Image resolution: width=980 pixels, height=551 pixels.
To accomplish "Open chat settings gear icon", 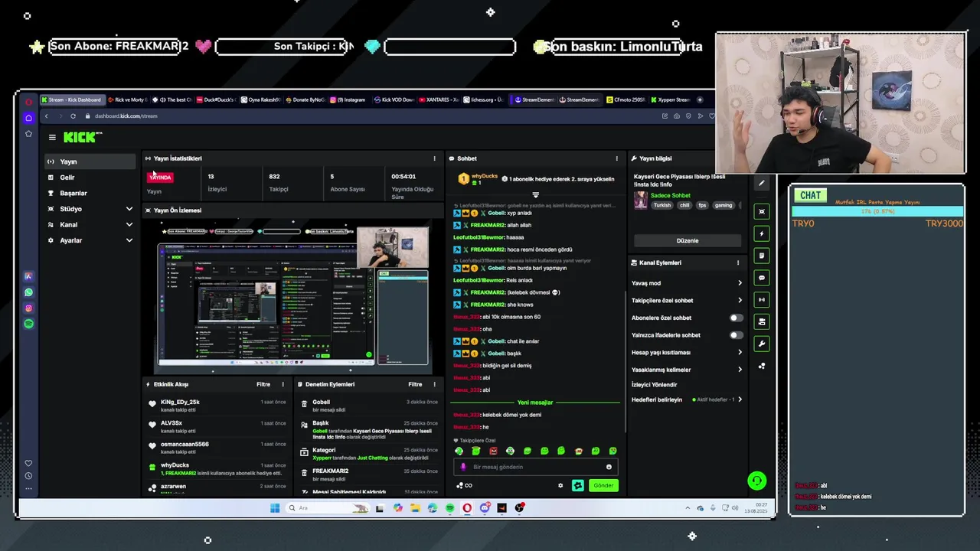I will (x=560, y=485).
